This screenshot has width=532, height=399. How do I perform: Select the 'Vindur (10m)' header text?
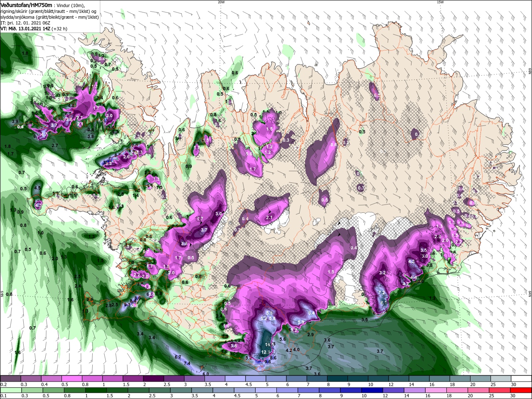point(71,5)
